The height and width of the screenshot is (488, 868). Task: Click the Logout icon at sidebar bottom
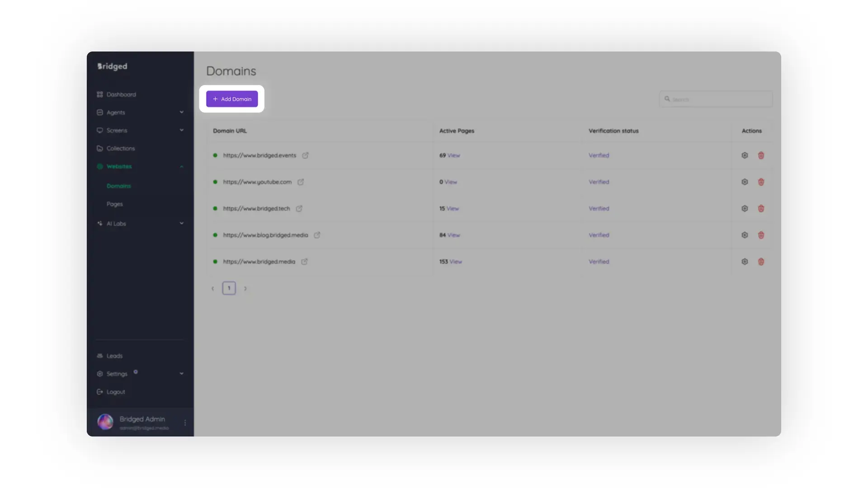click(x=100, y=392)
